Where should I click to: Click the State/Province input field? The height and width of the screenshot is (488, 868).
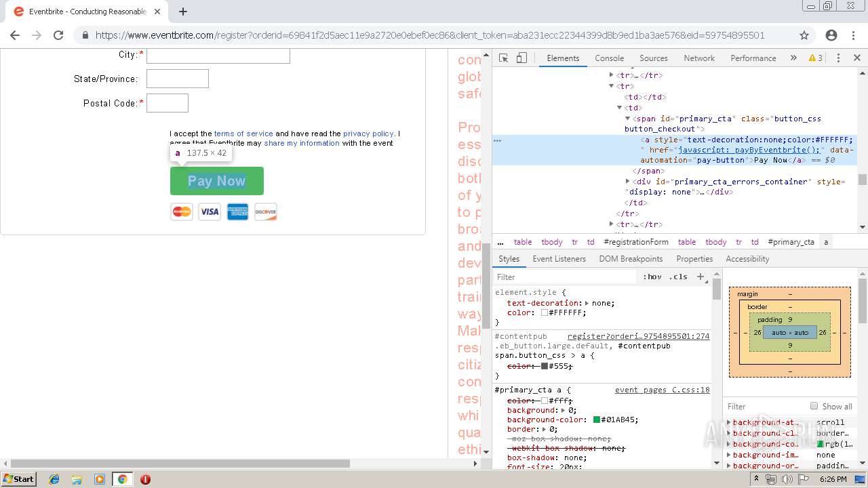tap(178, 79)
